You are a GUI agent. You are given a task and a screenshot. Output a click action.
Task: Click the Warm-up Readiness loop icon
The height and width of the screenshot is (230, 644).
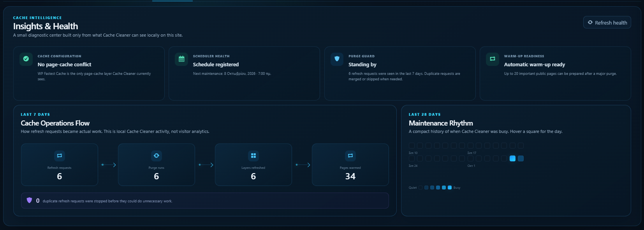click(x=492, y=59)
